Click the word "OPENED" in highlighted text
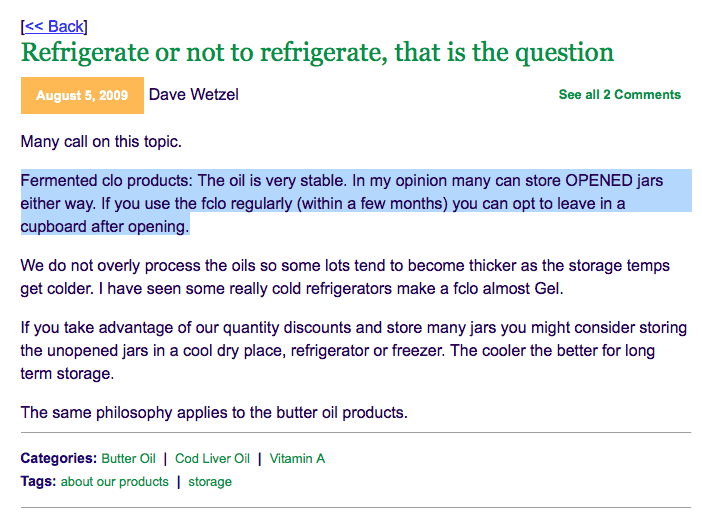This screenshot has width=702, height=526. 600,182
